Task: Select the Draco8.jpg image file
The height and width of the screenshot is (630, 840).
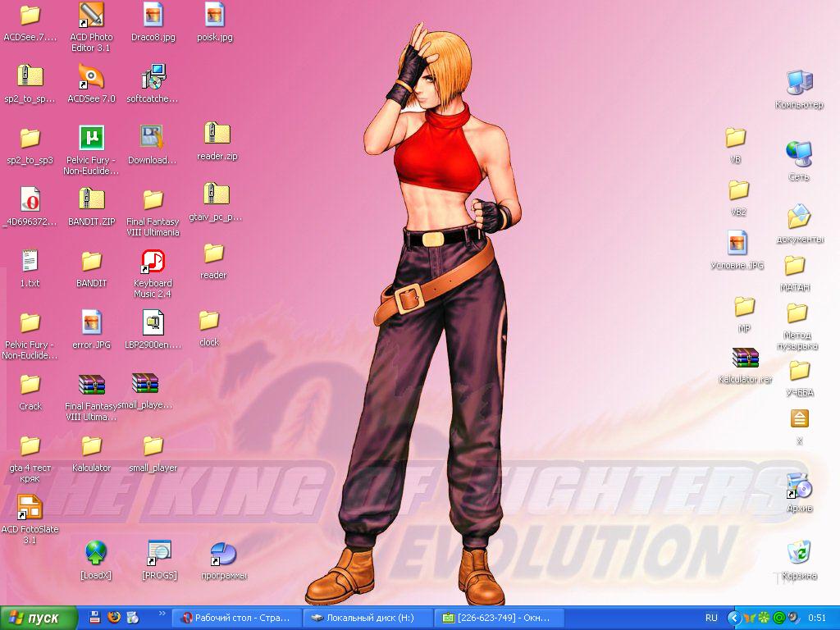Action: coord(153,16)
